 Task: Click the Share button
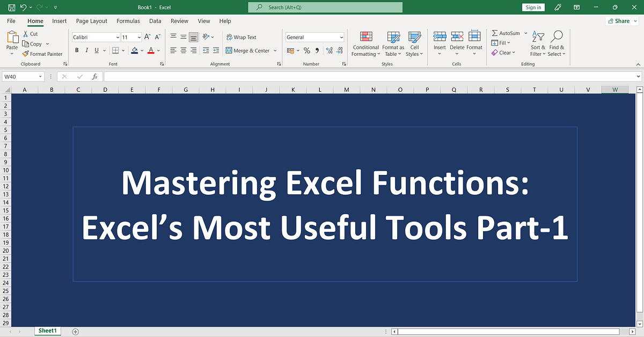pyautogui.click(x=621, y=21)
